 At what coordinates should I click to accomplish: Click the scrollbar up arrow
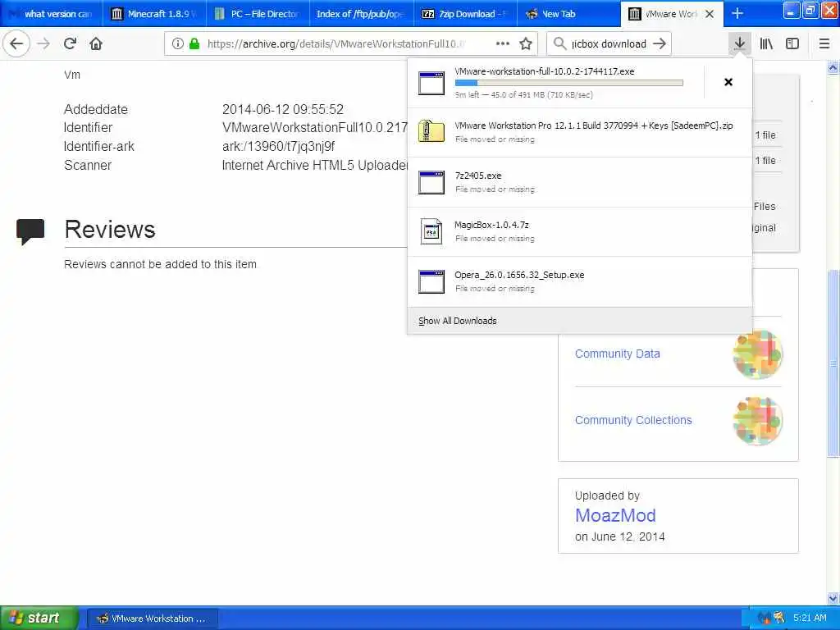(x=833, y=67)
